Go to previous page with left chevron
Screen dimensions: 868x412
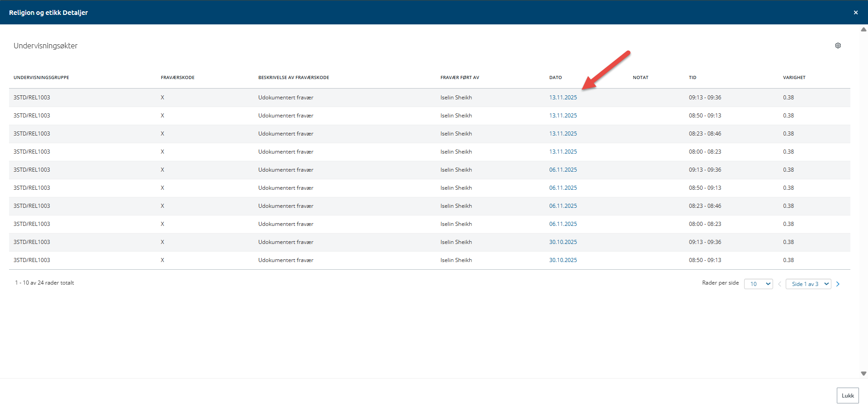pos(779,284)
